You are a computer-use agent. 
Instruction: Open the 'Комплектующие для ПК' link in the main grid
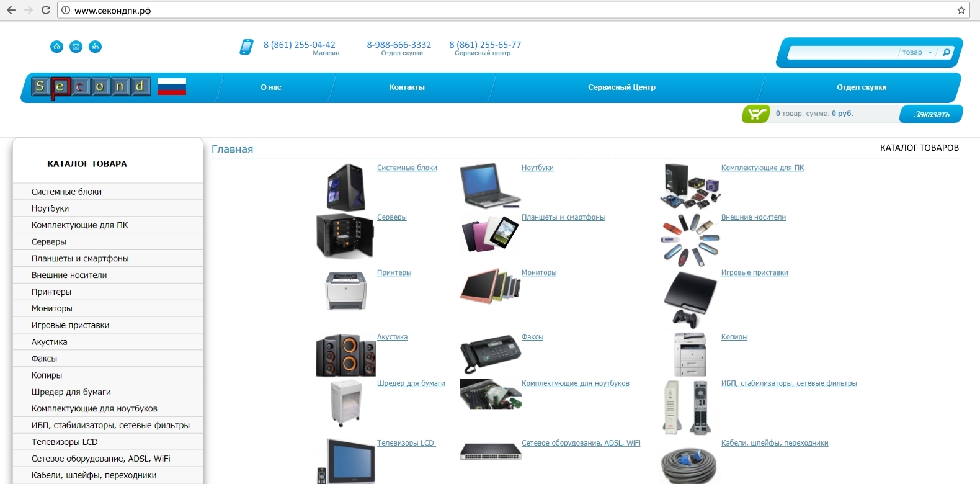(x=762, y=168)
